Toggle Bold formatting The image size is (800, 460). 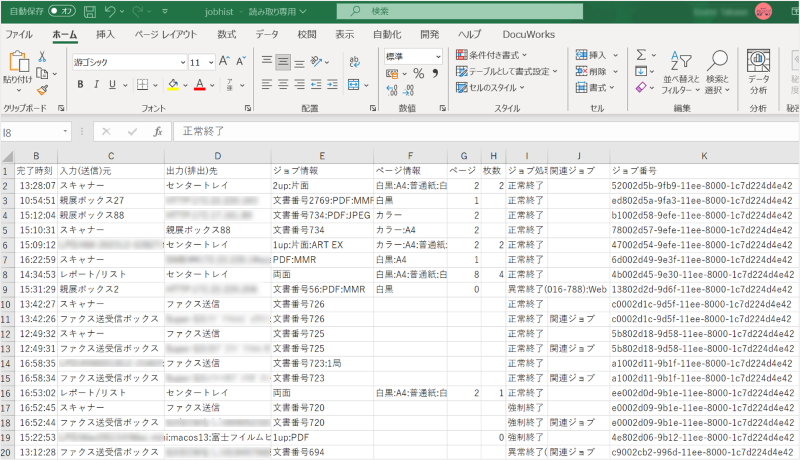pos(80,84)
